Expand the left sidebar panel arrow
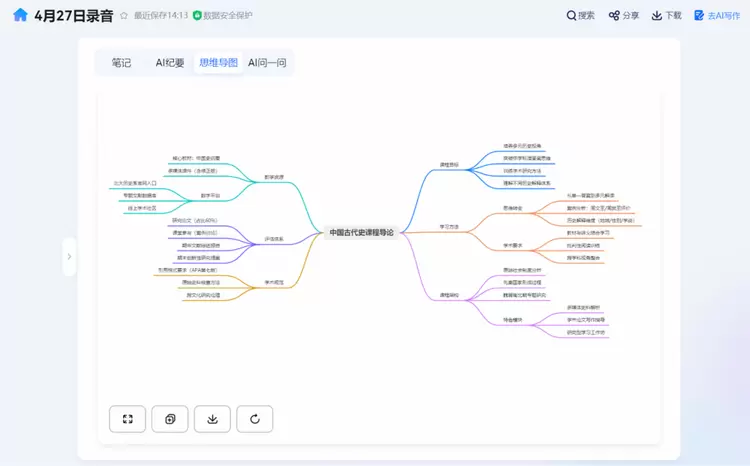The height and width of the screenshot is (466, 750). [68, 256]
